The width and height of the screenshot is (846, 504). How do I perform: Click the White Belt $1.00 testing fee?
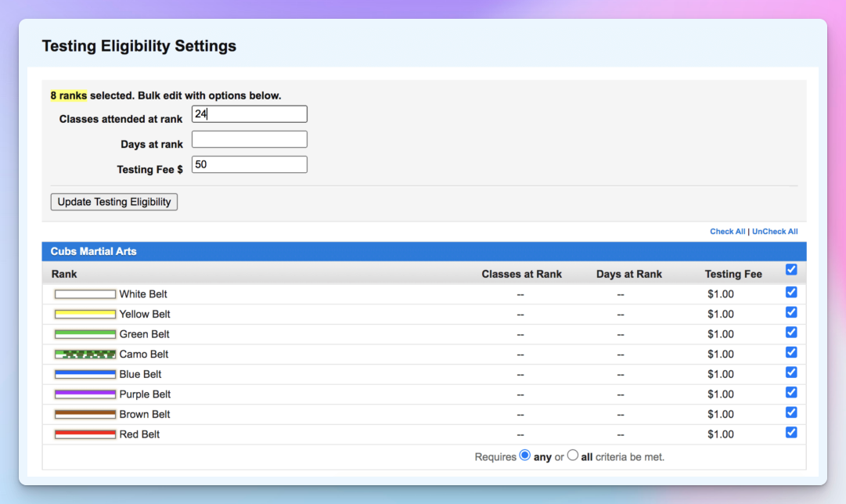(x=720, y=294)
